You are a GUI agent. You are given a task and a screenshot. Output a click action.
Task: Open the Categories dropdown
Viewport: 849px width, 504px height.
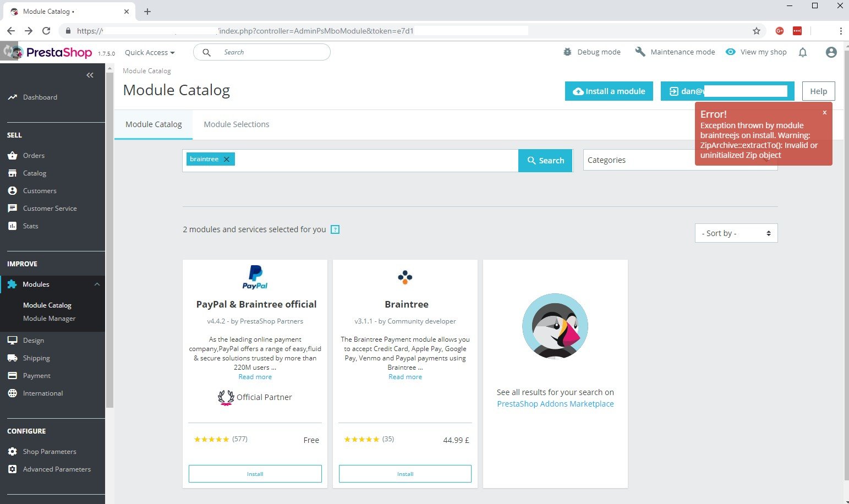[680, 160]
